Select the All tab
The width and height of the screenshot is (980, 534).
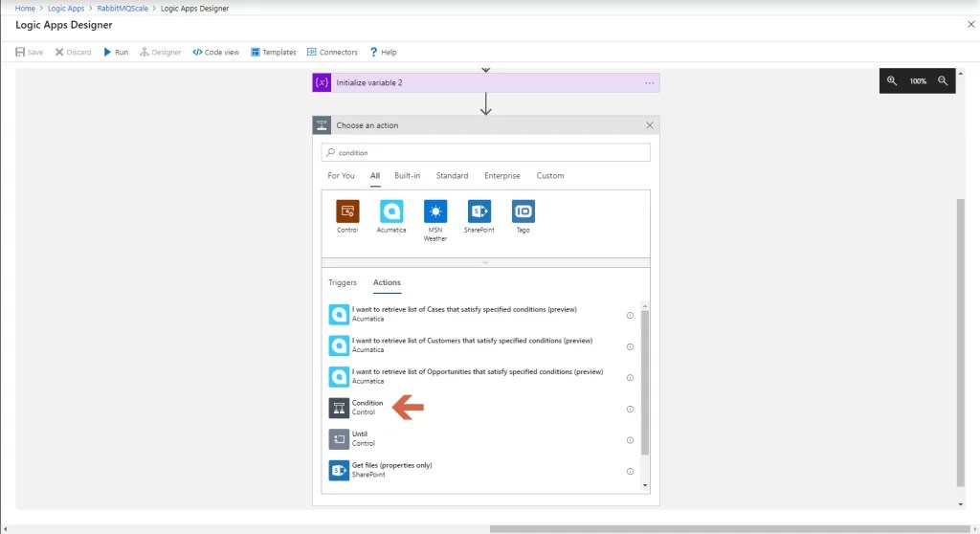(375, 176)
